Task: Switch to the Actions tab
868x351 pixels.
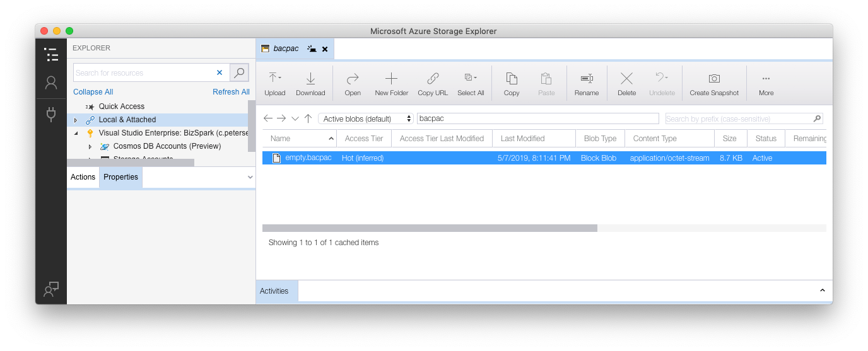Action: pos(83,177)
